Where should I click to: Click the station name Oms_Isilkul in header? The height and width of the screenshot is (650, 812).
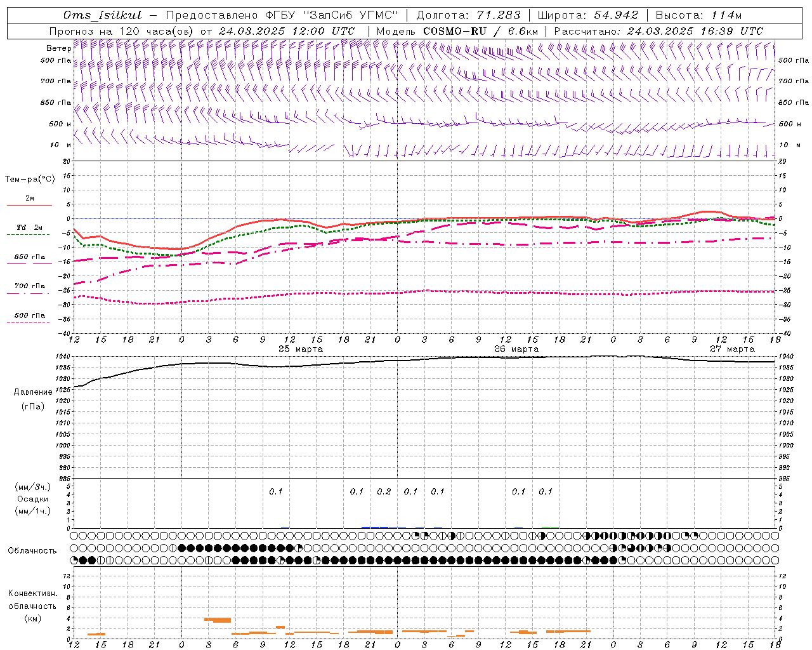[x=103, y=15]
